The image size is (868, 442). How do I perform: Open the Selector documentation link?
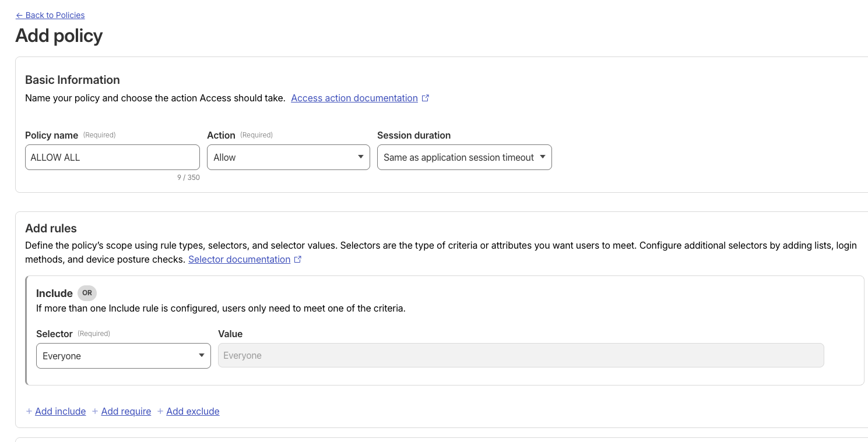[239, 259]
